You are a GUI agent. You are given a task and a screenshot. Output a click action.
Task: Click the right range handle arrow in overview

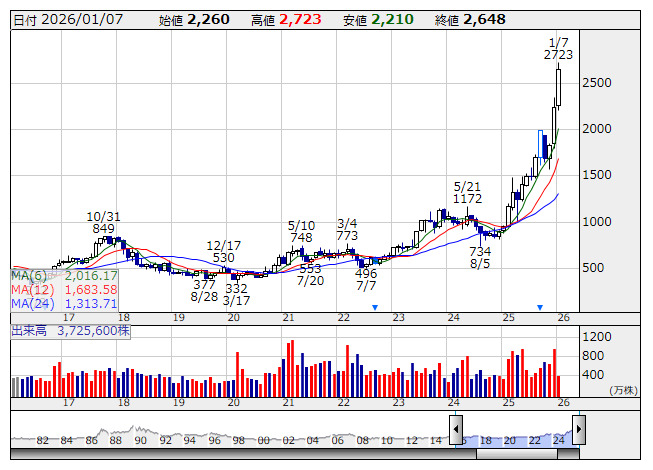[x=577, y=430]
